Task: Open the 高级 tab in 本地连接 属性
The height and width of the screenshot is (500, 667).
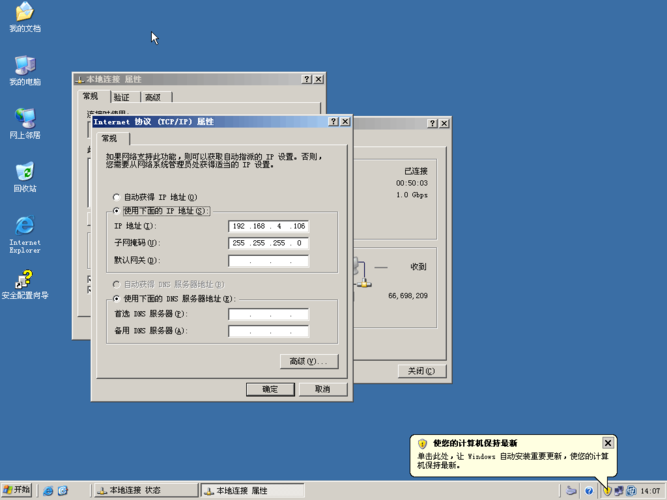Action: click(152, 97)
